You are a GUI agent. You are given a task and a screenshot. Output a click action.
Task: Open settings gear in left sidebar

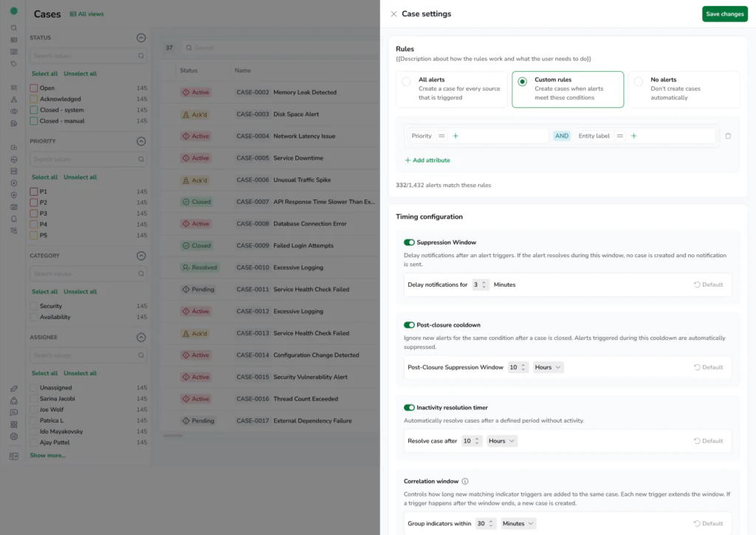pyautogui.click(x=13, y=436)
